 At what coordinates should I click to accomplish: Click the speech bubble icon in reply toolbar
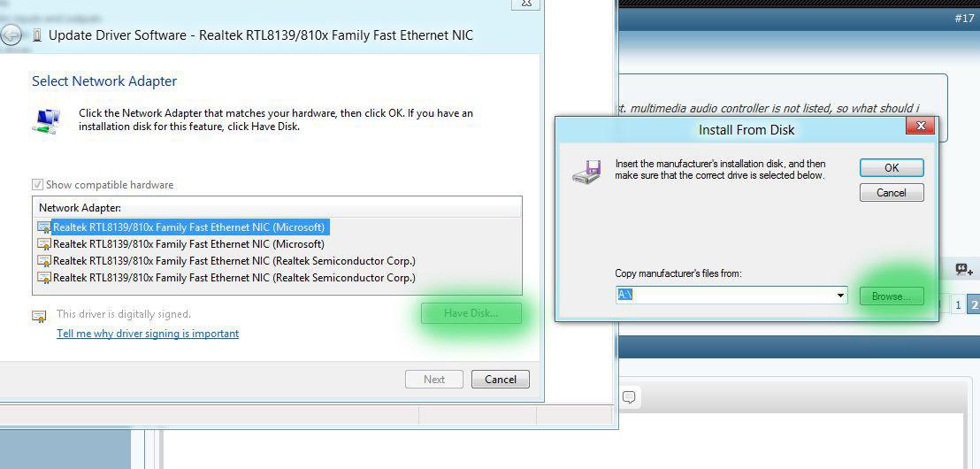coord(629,397)
